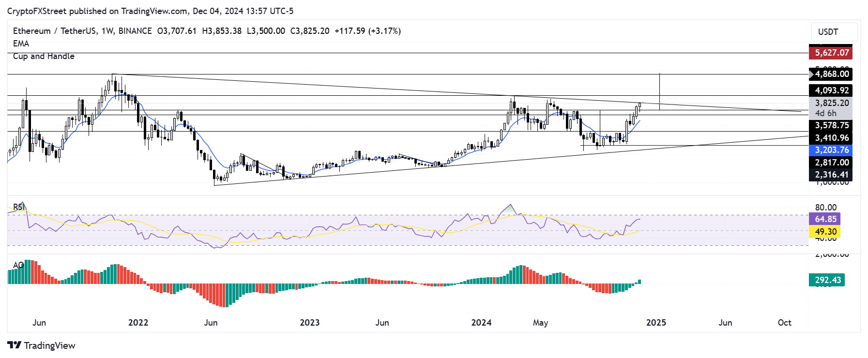Click the Cup and Handle indicator legend
Screen dimensions: 868x358
44,56
